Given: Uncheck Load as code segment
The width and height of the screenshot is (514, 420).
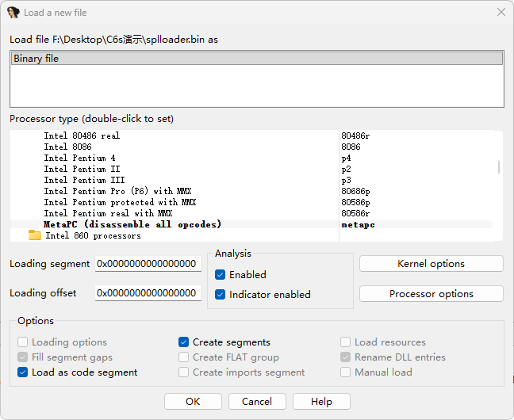Looking at the screenshot, I should (23, 372).
